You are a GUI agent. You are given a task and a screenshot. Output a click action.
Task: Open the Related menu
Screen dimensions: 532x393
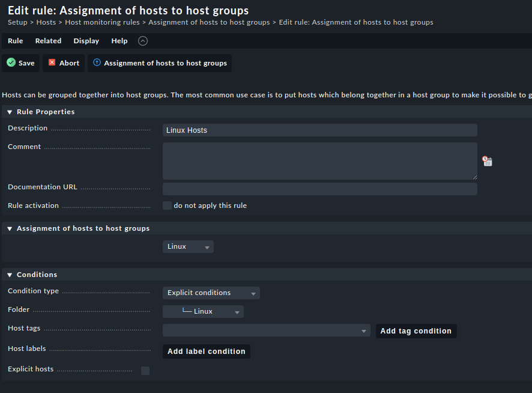48,41
